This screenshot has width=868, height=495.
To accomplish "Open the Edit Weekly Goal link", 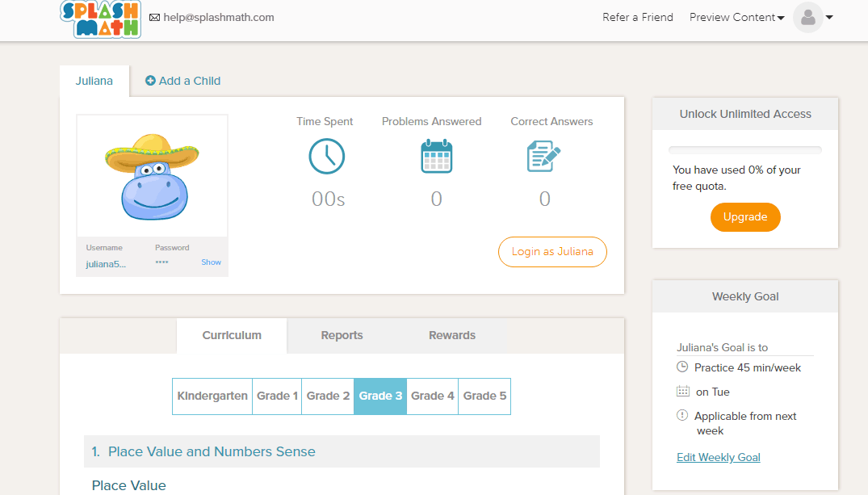I will (x=718, y=457).
